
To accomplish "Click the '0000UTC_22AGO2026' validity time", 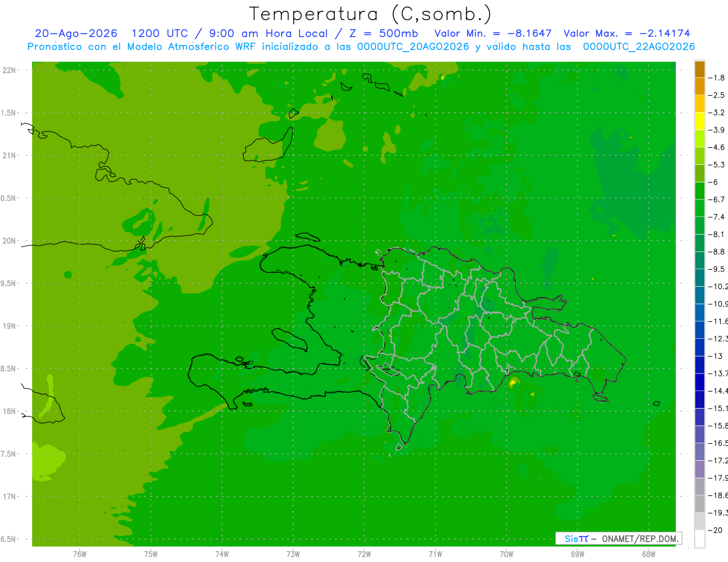I will 639,47.
